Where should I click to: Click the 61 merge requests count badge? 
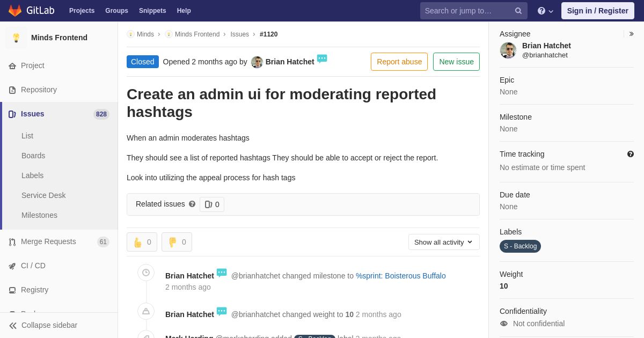(x=103, y=242)
